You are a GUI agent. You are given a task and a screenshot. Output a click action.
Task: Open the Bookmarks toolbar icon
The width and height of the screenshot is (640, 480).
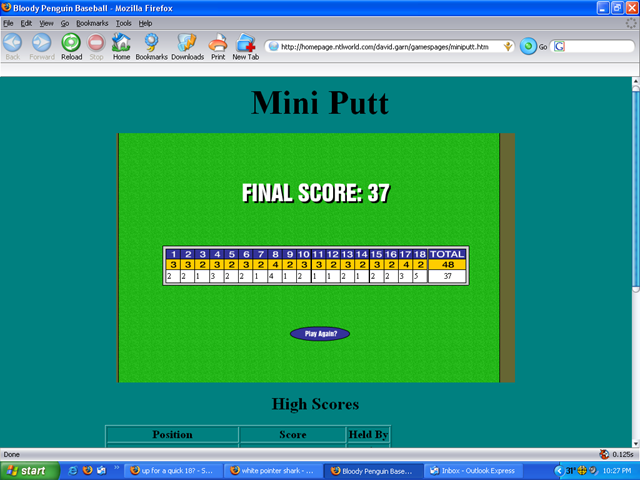152,44
